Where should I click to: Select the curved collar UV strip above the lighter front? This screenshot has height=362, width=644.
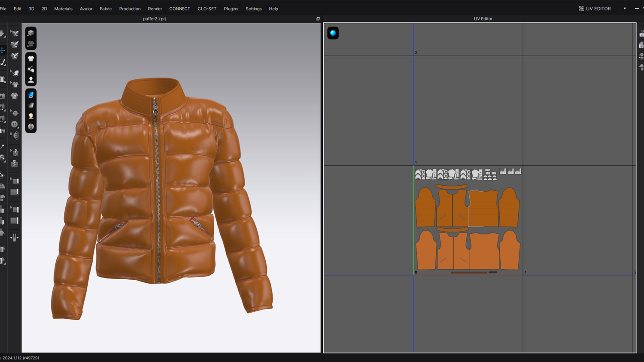click(x=453, y=229)
